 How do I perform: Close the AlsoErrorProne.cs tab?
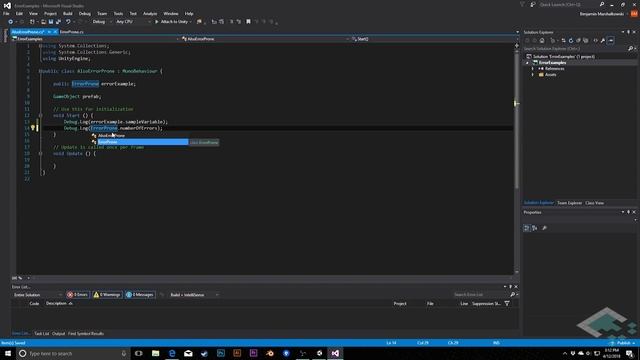(x=55, y=32)
